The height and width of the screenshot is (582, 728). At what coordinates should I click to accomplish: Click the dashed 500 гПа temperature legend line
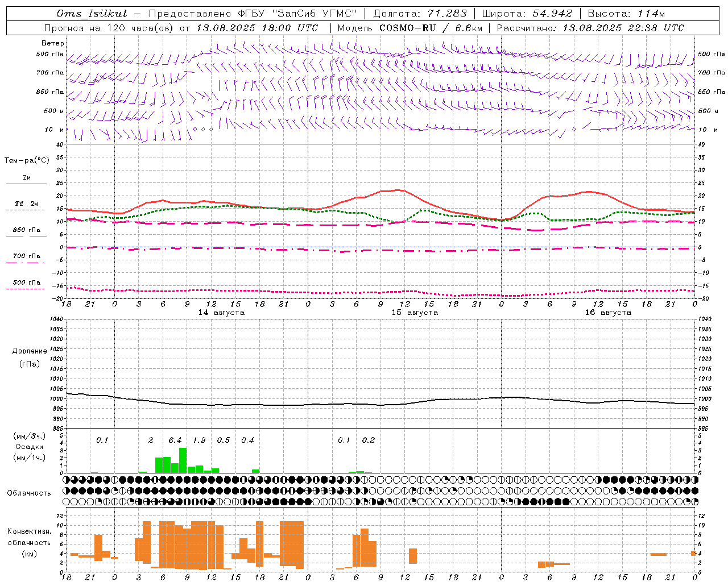25,289
